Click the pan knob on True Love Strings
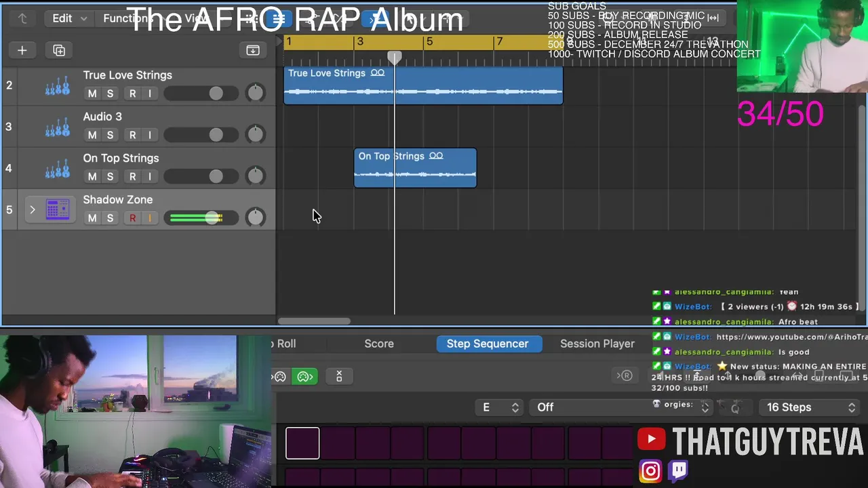This screenshot has height=488, width=868. pos(255,93)
